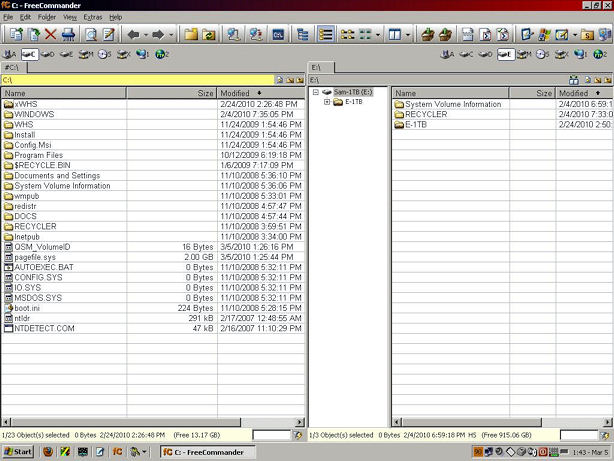Click the binoculars icon in E:\ address bar
This screenshot has width=614, height=461.
tap(574, 80)
